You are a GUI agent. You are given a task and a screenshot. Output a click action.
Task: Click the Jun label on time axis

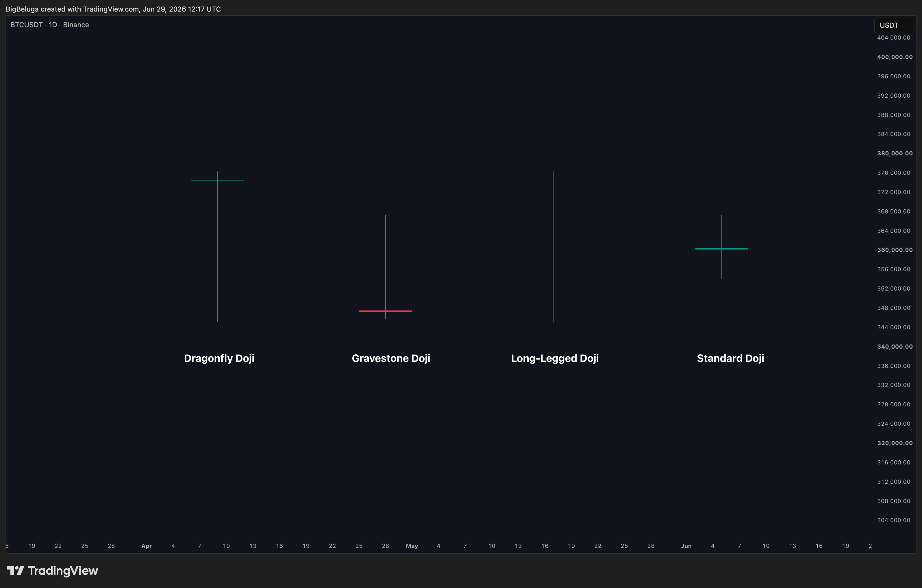pyautogui.click(x=686, y=546)
